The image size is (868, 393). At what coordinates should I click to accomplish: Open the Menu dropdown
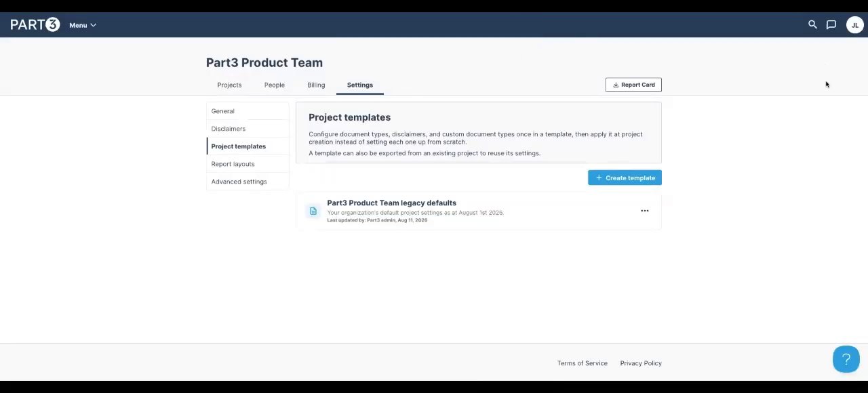83,25
